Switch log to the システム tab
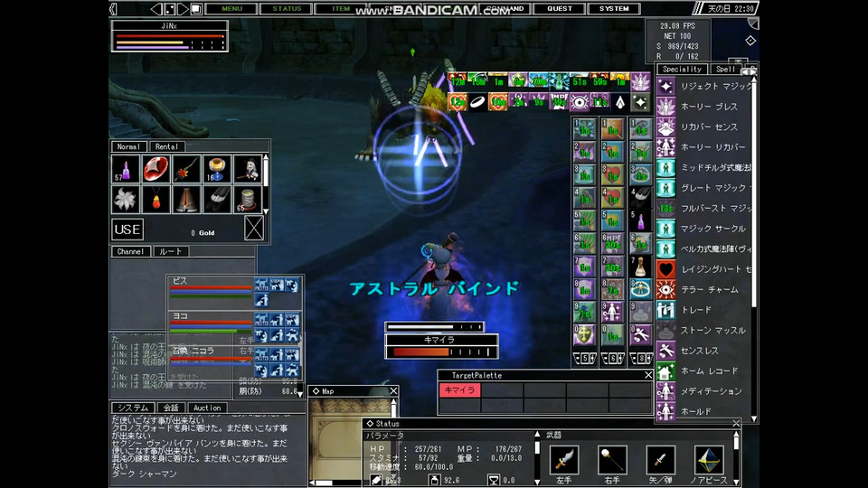 [x=133, y=408]
